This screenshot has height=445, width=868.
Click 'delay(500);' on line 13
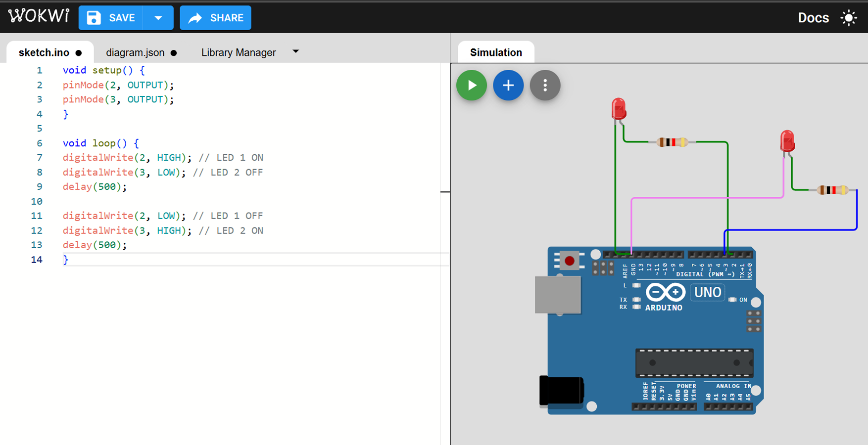click(x=95, y=245)
